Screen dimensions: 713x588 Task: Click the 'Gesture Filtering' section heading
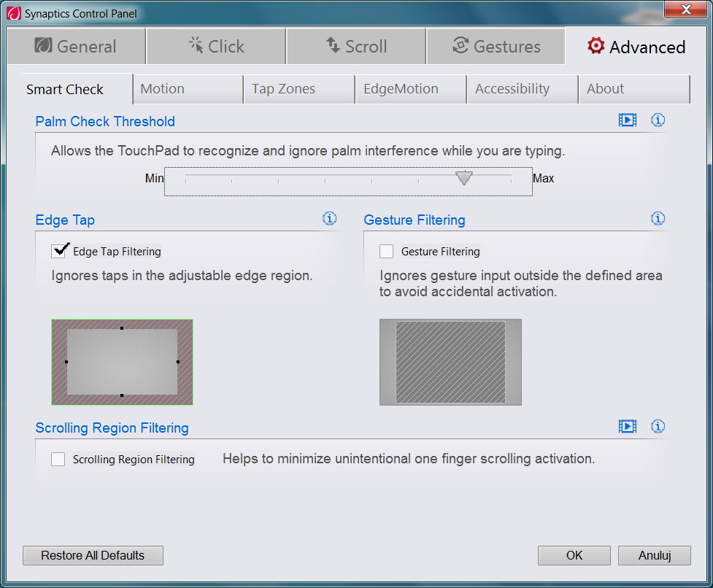(x=415, y=220)
